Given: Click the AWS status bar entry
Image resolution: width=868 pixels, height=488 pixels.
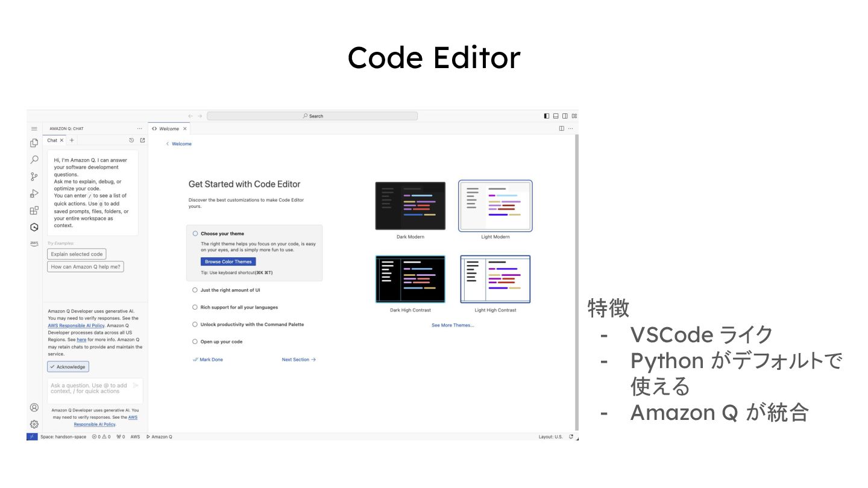Looking at the screenshot, I should point(135,437).
